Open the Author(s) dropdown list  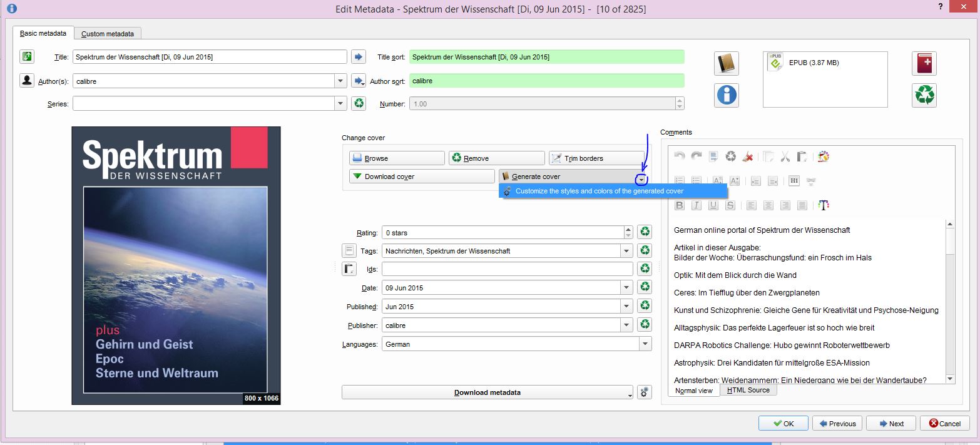[x=340, y=81]
